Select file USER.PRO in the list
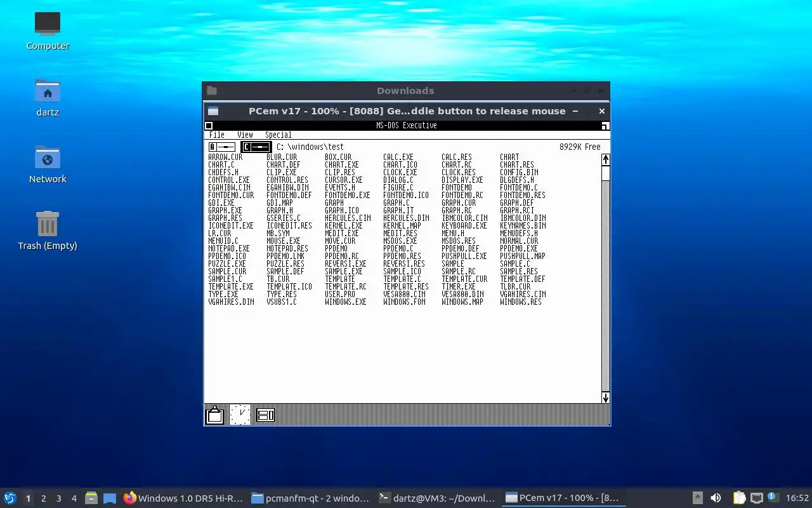 tap(340, 294)
